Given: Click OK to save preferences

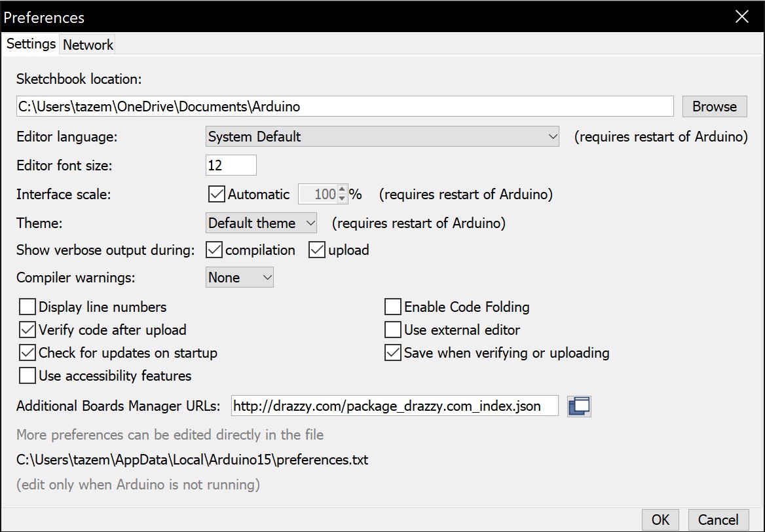Looking at the screenshot, I should [660, 520].
